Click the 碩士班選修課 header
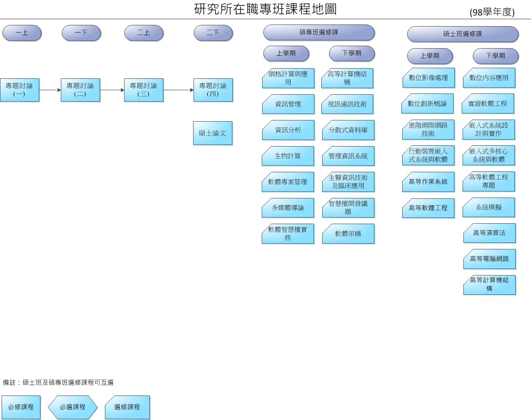532x420 pixels. [463, 34]
